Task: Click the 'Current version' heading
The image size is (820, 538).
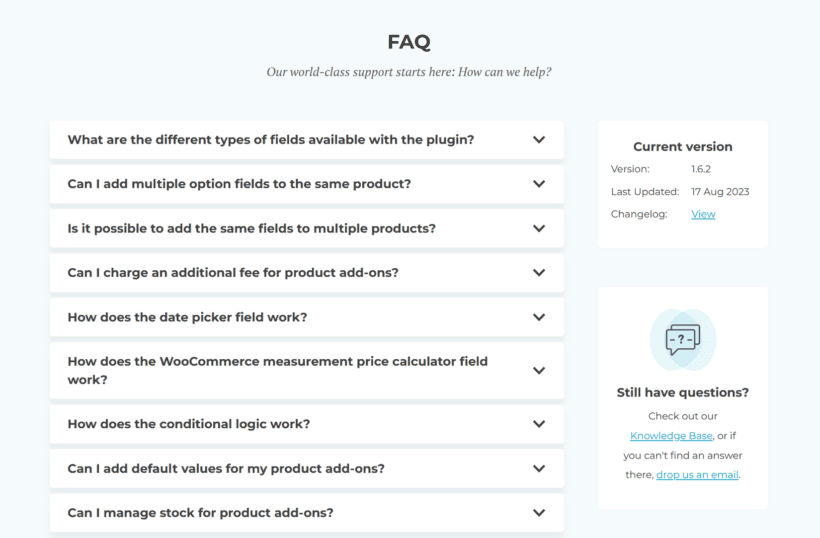Action: (x=682, y=146)
